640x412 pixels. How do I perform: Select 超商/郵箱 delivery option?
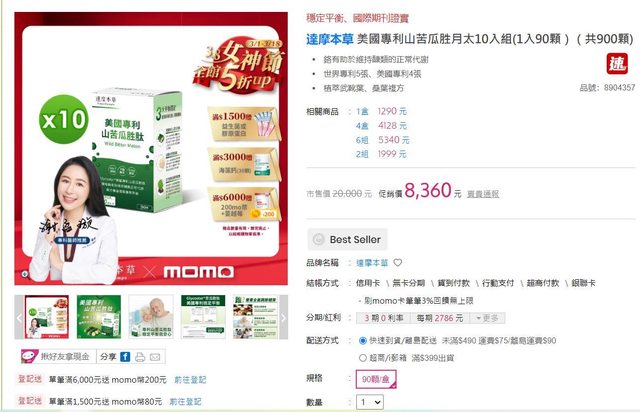(362, 358)
